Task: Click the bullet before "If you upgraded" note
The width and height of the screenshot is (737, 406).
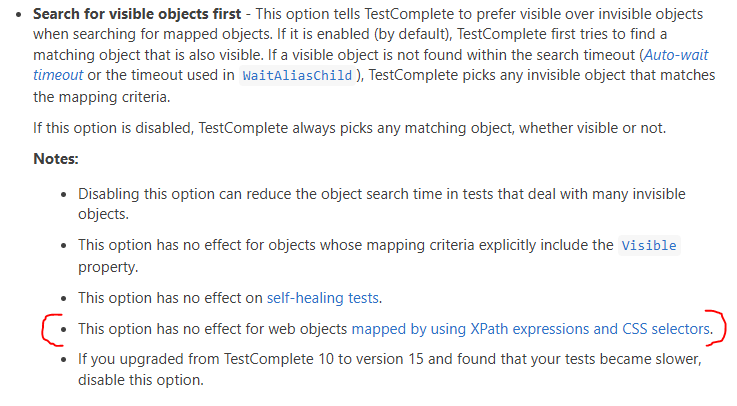Action: point(64,358)
